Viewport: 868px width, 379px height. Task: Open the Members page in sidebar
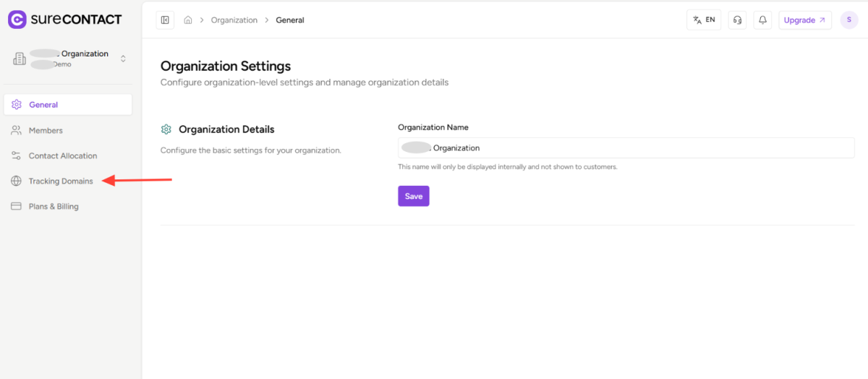46,130
